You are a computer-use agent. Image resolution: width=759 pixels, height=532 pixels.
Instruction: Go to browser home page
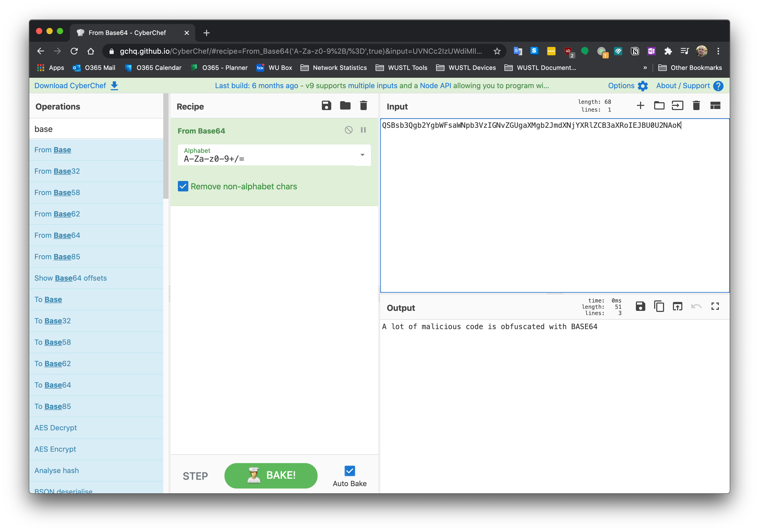point(91,51)
